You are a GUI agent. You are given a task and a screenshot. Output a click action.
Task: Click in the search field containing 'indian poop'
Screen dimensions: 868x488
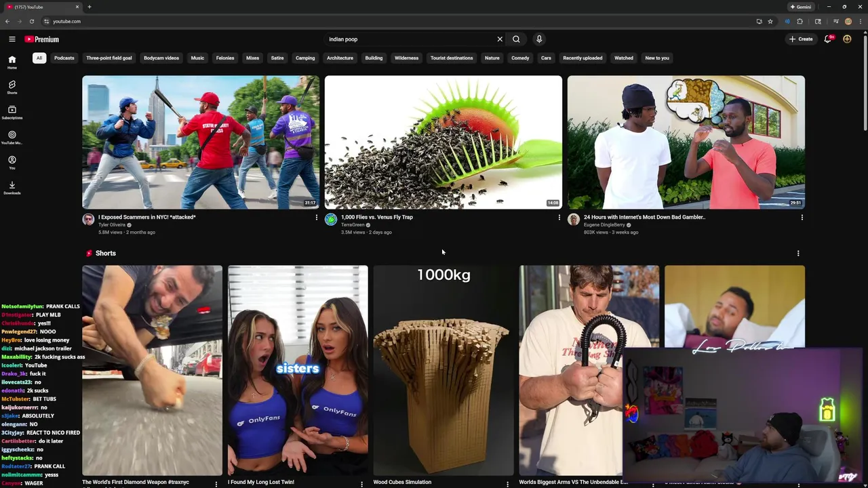point(410,39)
